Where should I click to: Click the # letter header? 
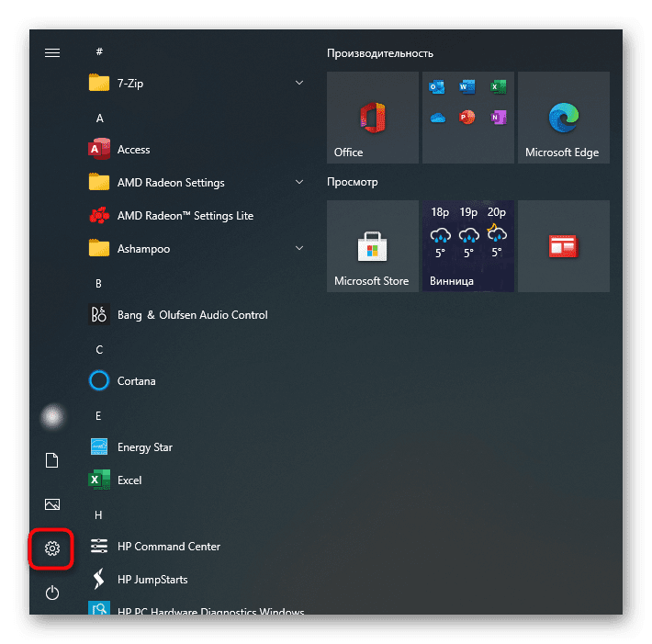coord(99,51)
